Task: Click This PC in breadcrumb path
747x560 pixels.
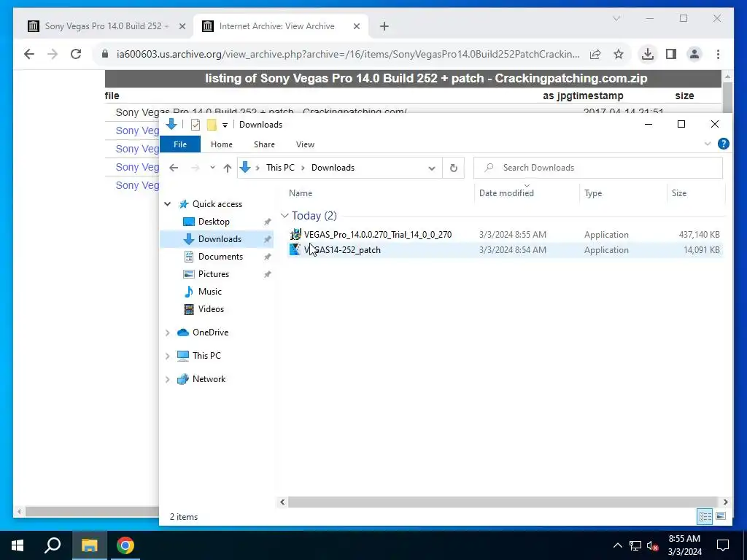Action: (x=280, y=168)
